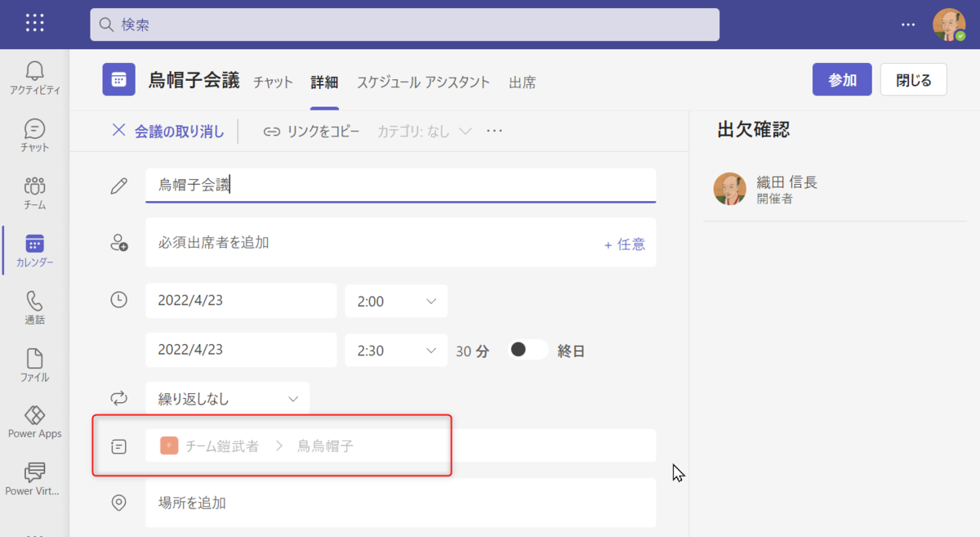This screenshot has width=980, height=537.
Task: Click the 参加 (join) button
Action: click(842, 78)
